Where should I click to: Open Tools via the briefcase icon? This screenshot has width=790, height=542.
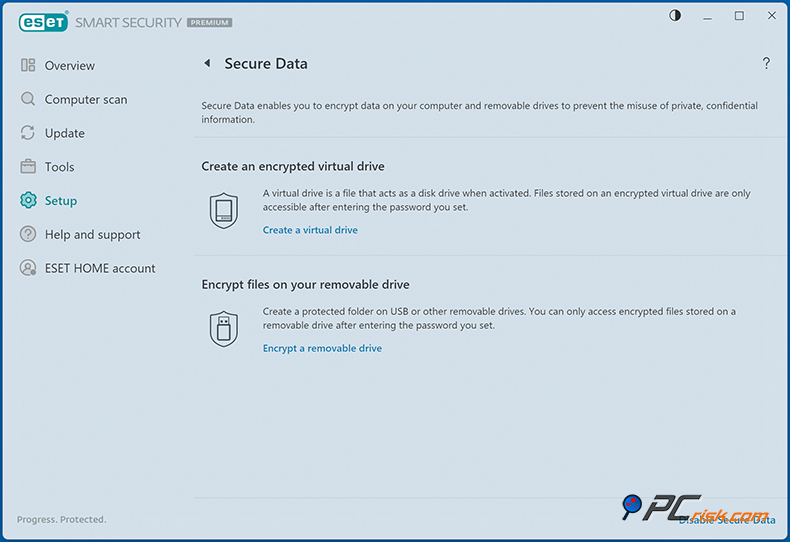point(28,167)
